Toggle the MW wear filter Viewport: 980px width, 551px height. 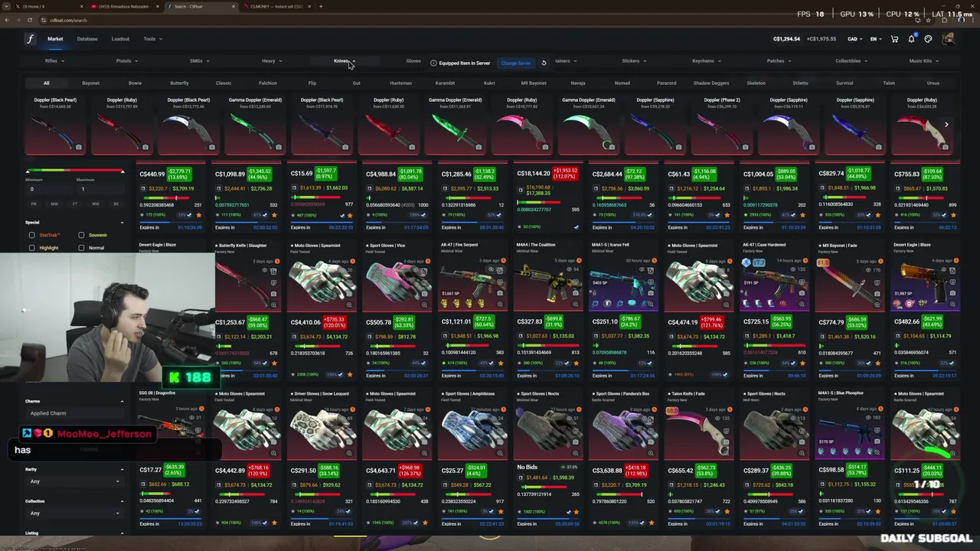click(x=54, y=204)
